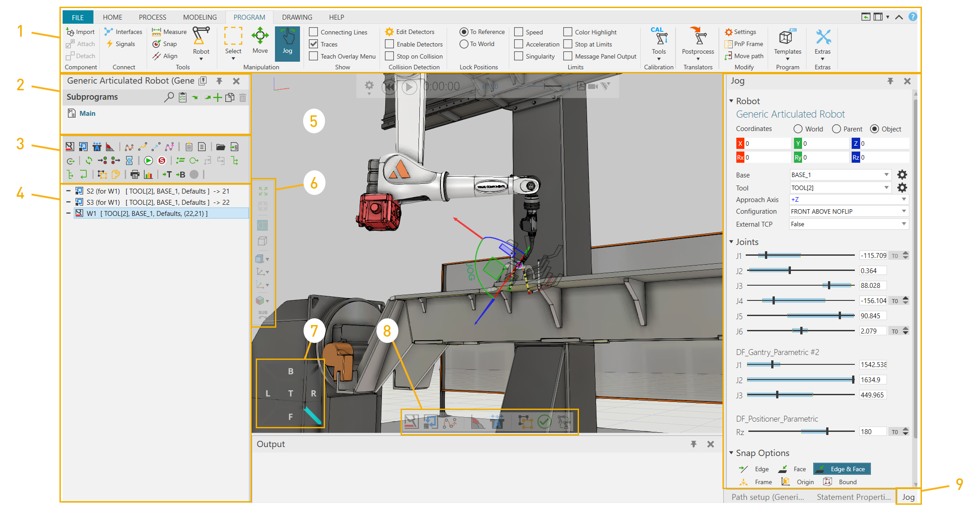
Task: Open the Measure tool
Action: point(169,31)
